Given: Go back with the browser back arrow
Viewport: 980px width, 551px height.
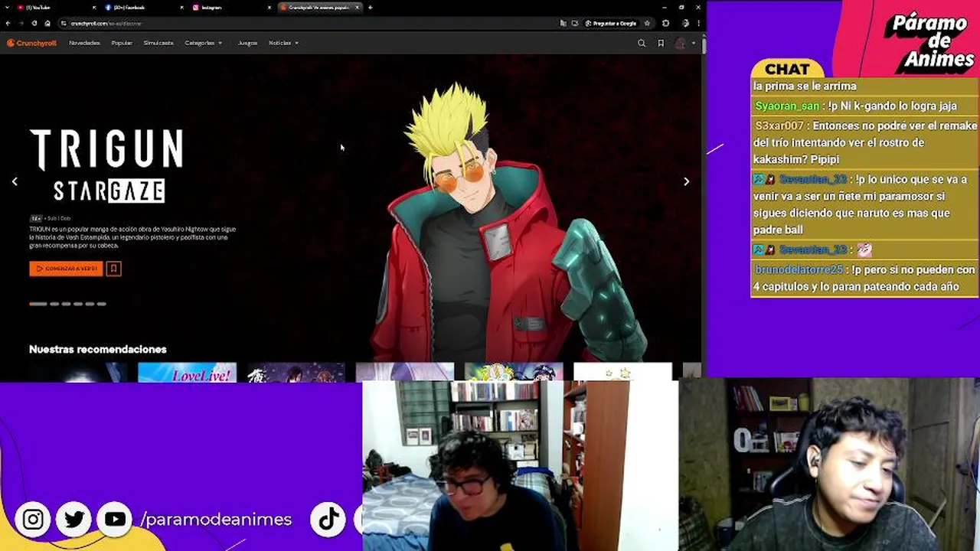Looking at the screenshot, I should coord(8,23).
